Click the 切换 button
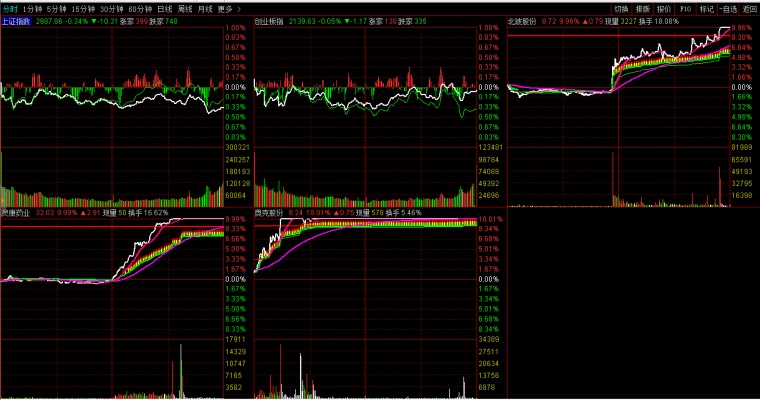The image size is (760, 400). (621, 9)
